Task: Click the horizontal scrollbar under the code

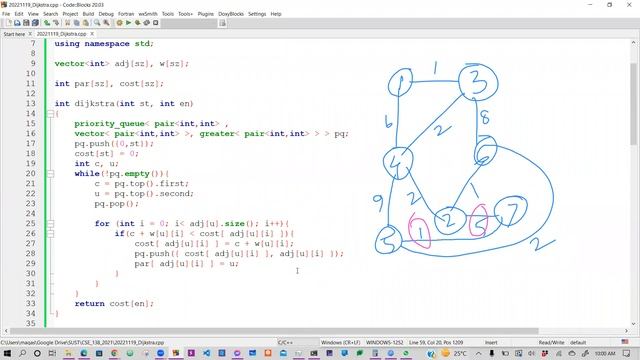Action: [x=274, y=331]
